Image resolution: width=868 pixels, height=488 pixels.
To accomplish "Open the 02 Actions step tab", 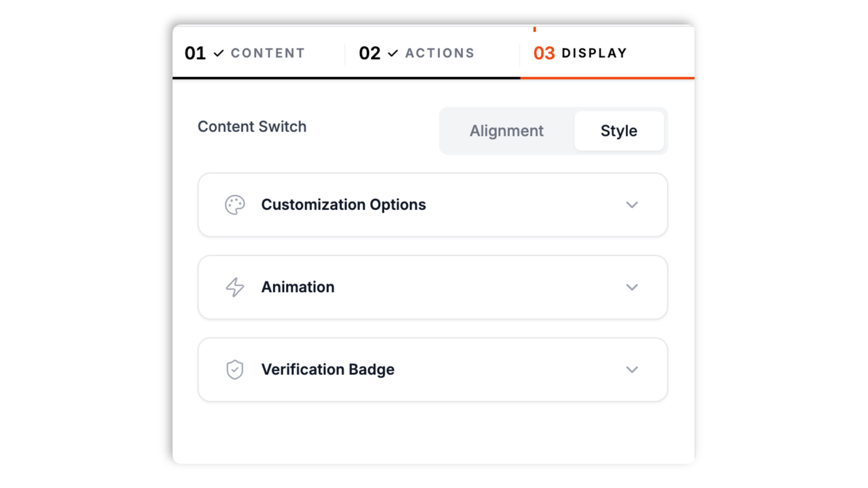I will [432, 53].
